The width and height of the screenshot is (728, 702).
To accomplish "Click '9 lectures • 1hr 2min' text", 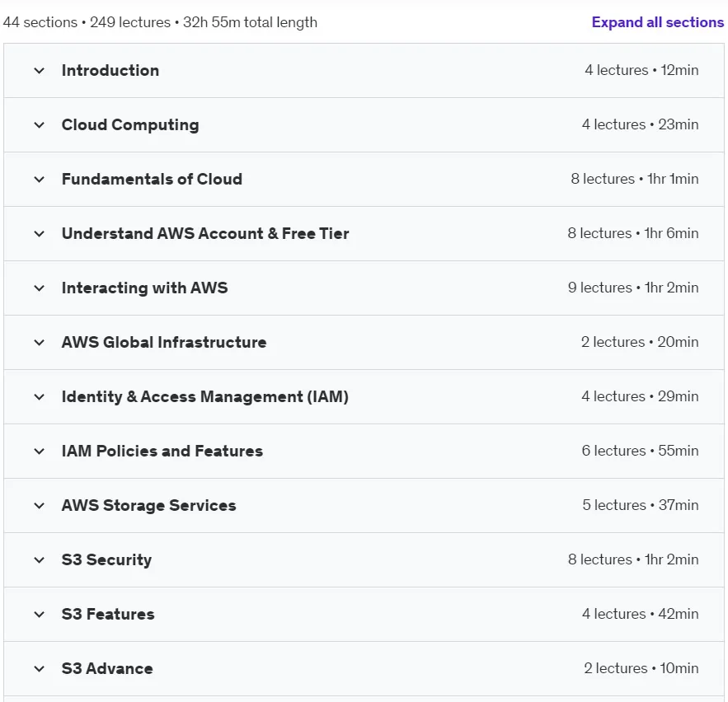I will (633, 288).
